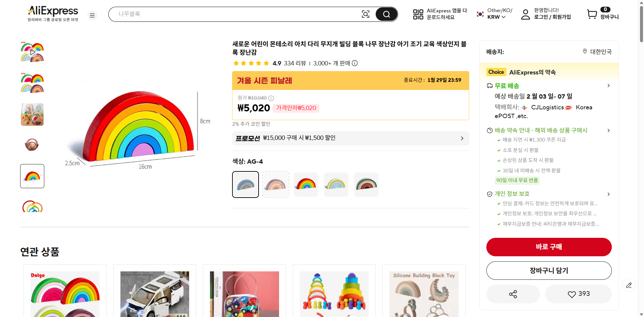Screen dimensions: 644x317
Task: Click the heart wishlist button showing 393
Action: pyautogui.click(x=578, y=294)
